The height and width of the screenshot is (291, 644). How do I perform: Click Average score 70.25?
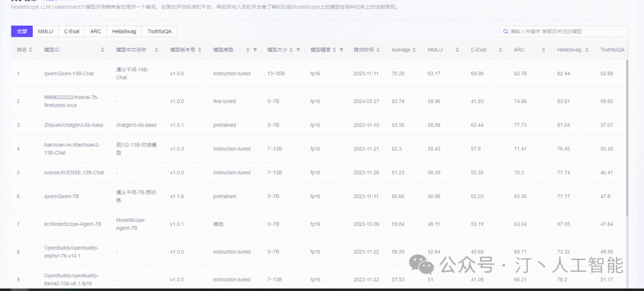point(398,73)
